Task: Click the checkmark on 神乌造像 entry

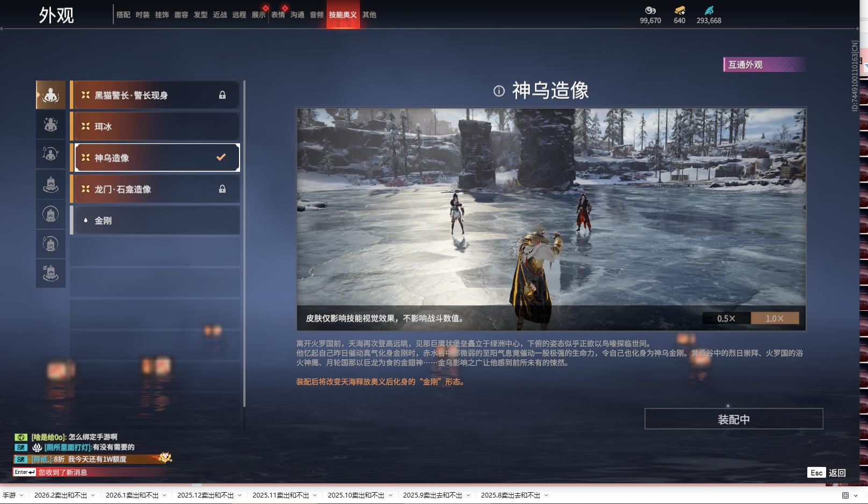Action: (219, 157)
